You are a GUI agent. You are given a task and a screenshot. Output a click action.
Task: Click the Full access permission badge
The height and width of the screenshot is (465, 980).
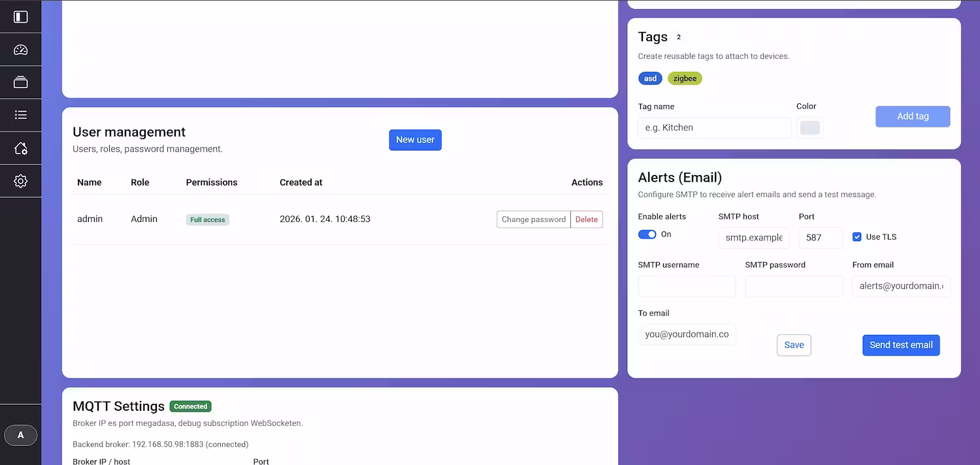(208, 220)
